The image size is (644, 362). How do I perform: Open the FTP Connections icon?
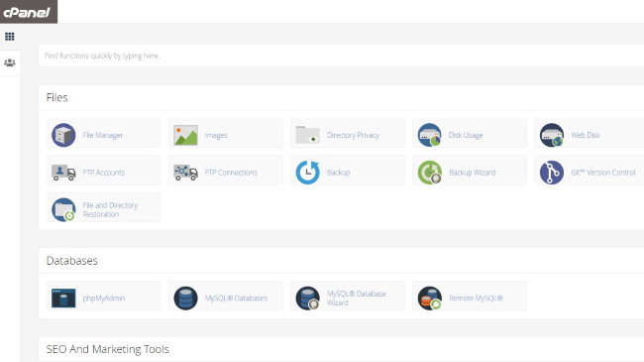(185, 173)
